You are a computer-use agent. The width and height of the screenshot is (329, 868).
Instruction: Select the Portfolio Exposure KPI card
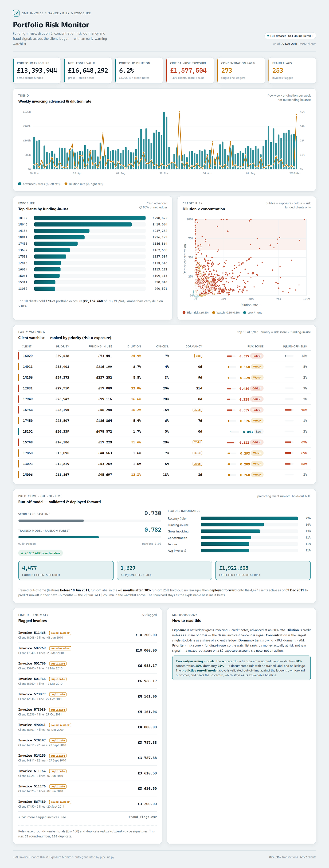coord(37,70)
